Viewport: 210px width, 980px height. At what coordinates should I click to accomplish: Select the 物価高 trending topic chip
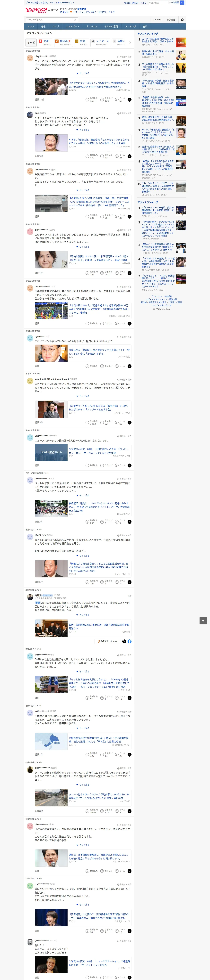63,43
